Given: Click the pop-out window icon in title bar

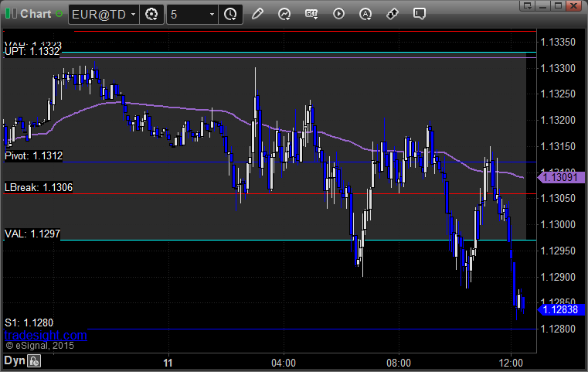Looking at the screenshot, I should (x=528, y=5).
